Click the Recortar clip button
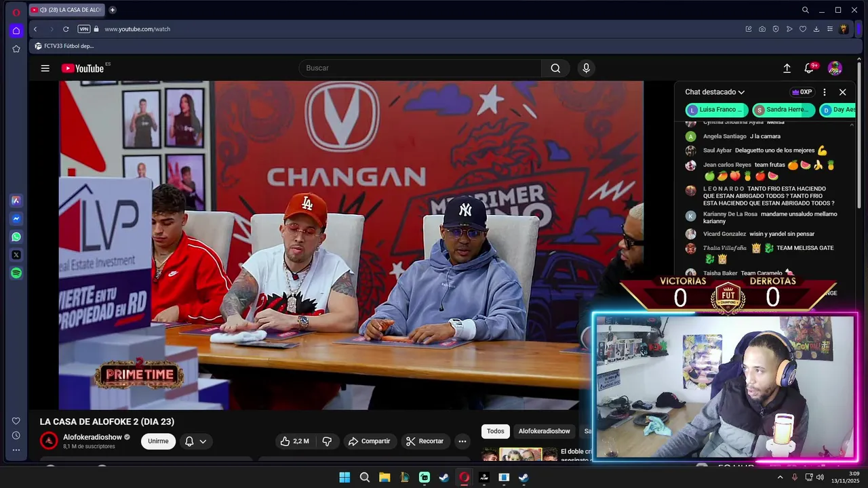Image resolution: width=868 pixels, height=488 pixels. click(x=425, y=441)
